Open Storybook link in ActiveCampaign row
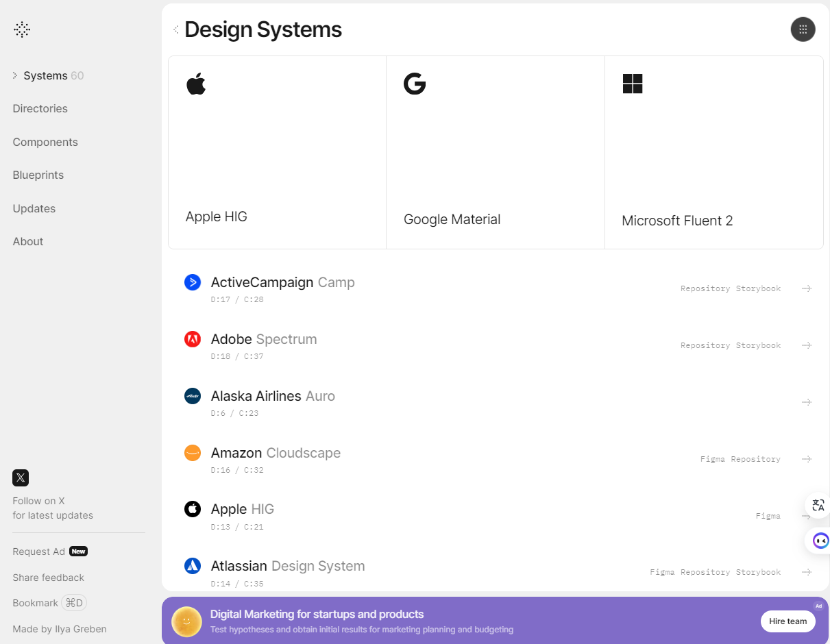The width and height of the screenshot is (830, 644). pyautogui.click(x=758, y=288)
